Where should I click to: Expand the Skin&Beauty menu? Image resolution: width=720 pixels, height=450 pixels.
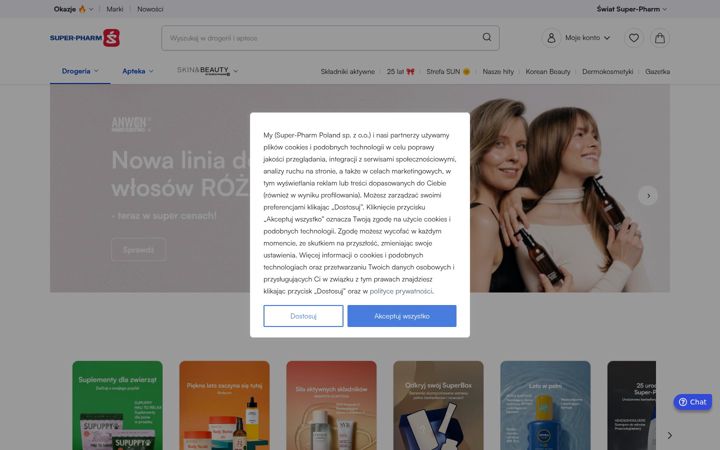tap(208, 71)
